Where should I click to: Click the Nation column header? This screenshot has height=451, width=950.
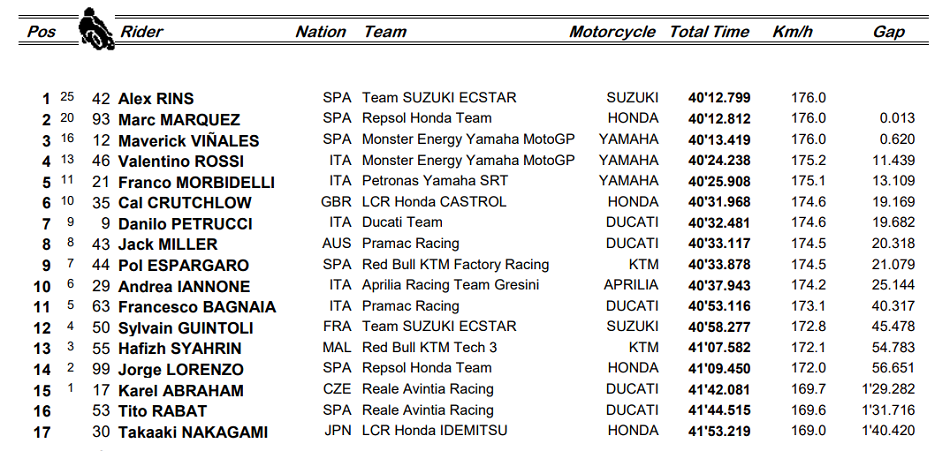click(x=321, y=32)
